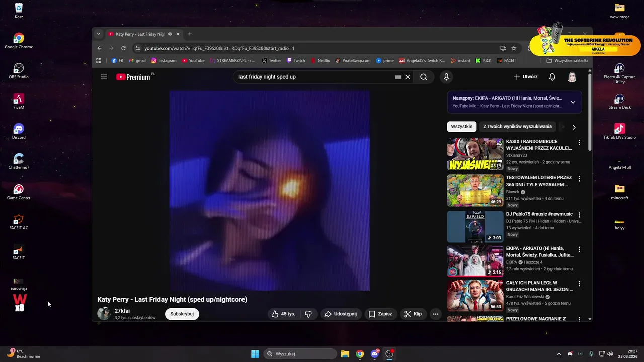This screenshot has height=362, width=644.
Task: Open the weather widget 6°C Bezchmurnie
Action: pyautogui.click(x=24, y=354)
